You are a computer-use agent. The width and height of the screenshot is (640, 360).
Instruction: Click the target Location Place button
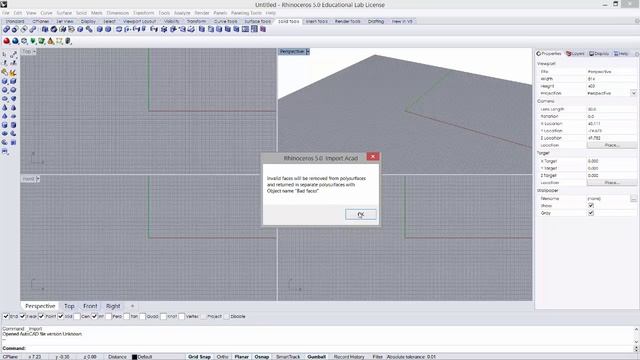point(611,182)
